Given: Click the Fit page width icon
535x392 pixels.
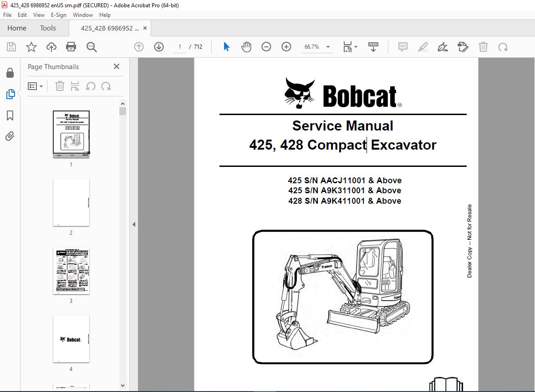Looking at the screenshot, I should pos(347,47).
